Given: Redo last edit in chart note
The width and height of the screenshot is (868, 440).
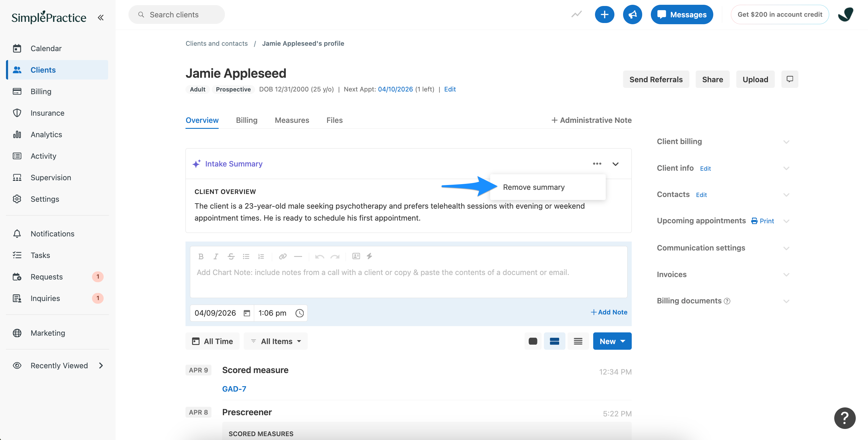Looking at the screenshot, I should (335, 256).
